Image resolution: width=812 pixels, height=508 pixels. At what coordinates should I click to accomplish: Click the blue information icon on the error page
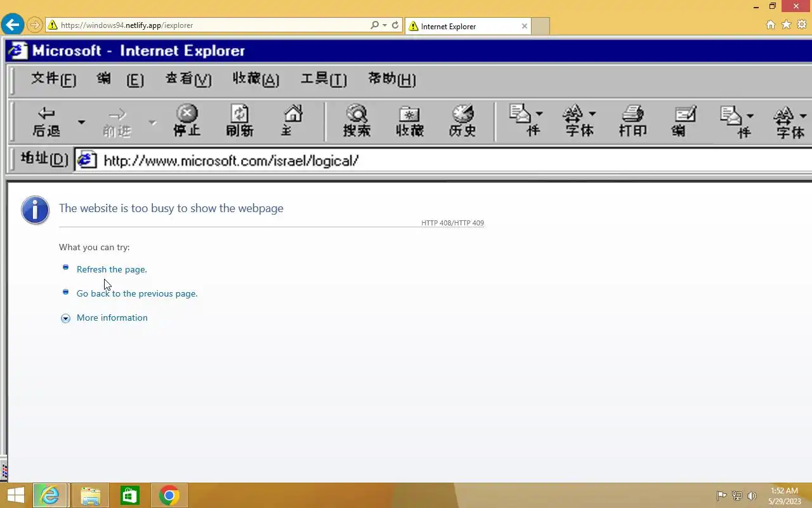click(35, 210)
